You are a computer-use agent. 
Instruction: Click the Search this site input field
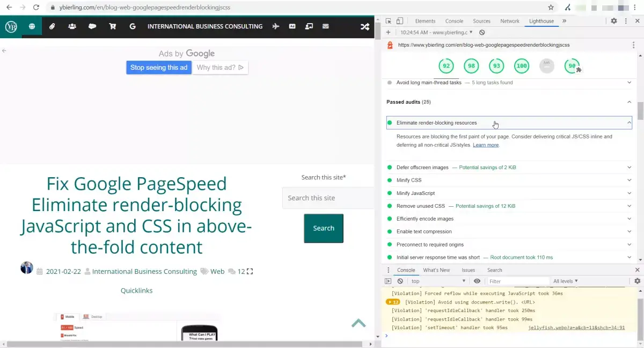pos(327,198)
